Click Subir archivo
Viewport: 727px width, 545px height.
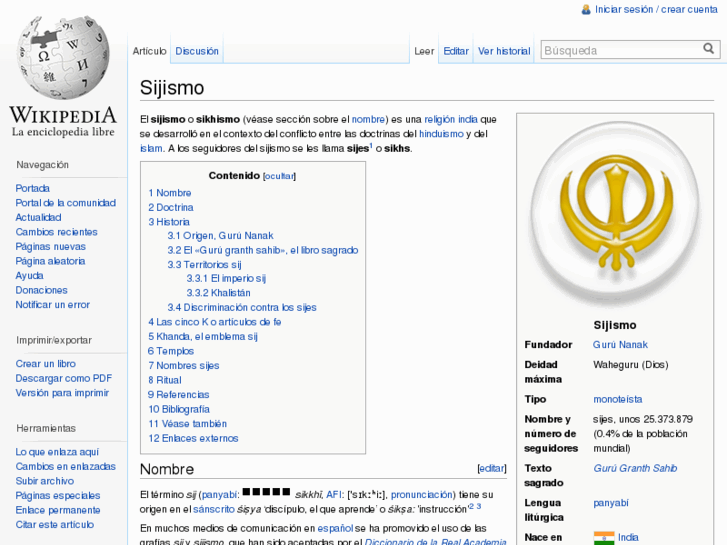coord(45,481)
